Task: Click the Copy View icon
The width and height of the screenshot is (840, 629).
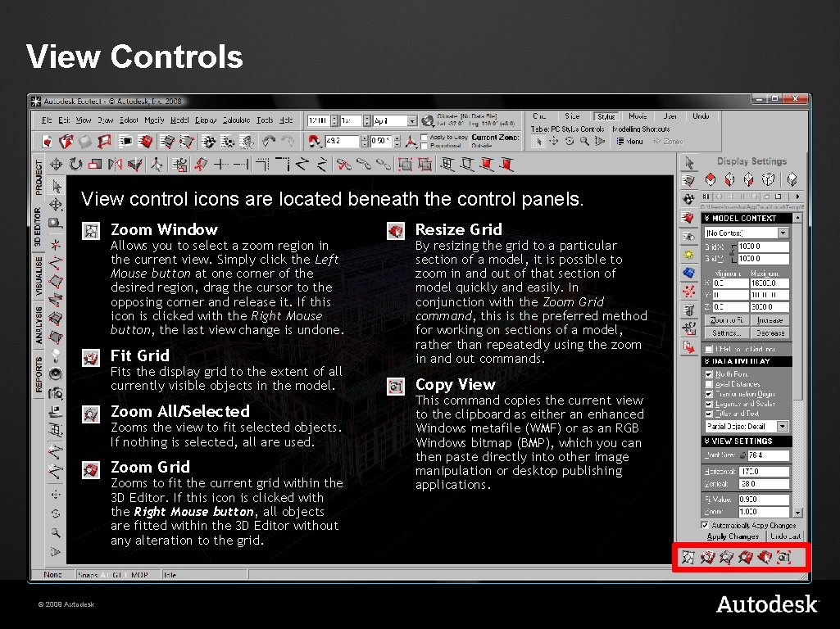Action: pos(783,557)
